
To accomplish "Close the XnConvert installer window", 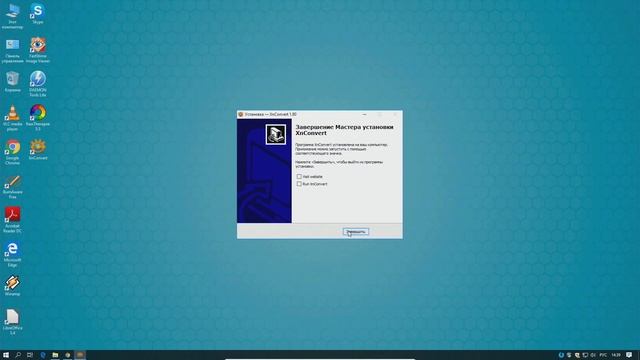I will coord(395,114).
